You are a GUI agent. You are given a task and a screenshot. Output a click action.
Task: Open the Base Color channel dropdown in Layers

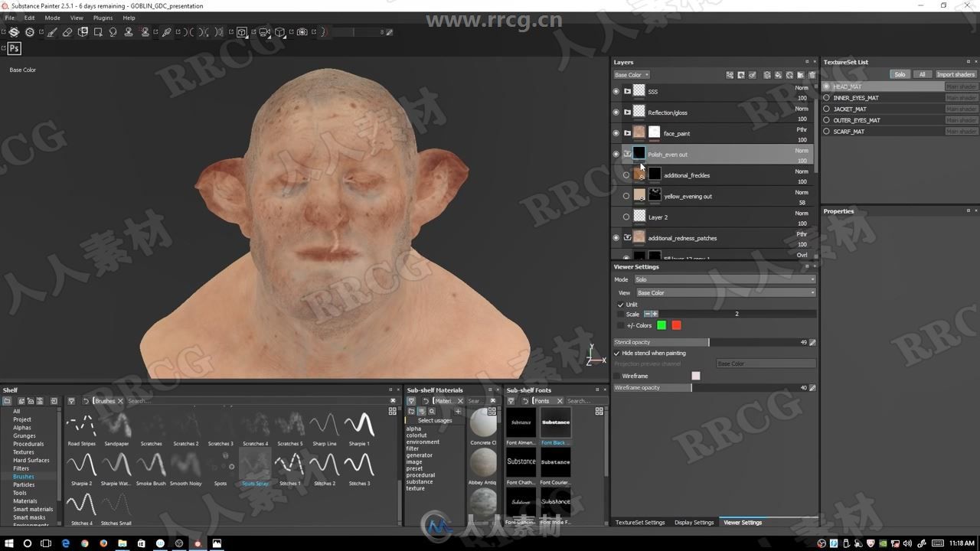(x=632, y=75)
